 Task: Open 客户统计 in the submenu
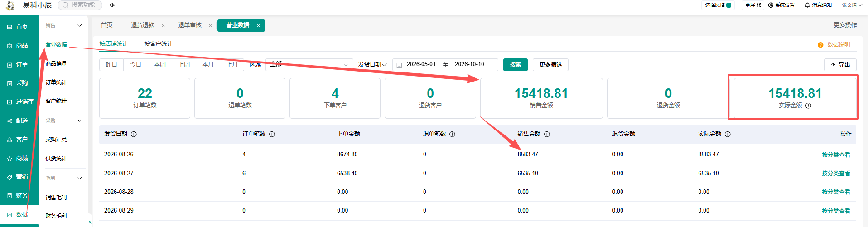point(56,101)
